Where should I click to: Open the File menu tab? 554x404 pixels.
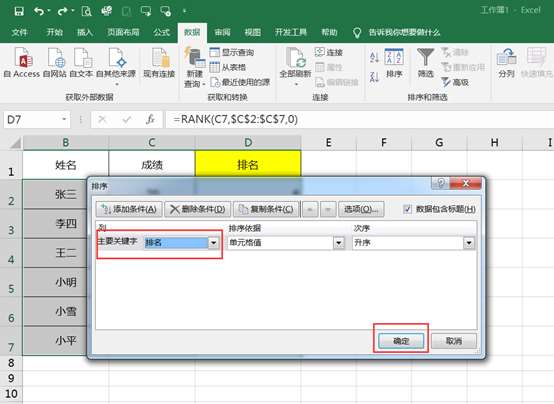point(19,33)
